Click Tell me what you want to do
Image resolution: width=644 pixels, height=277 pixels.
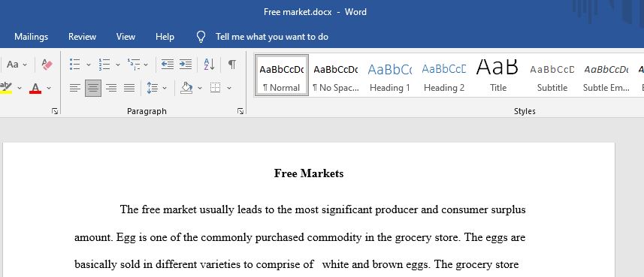click(272, 37)
